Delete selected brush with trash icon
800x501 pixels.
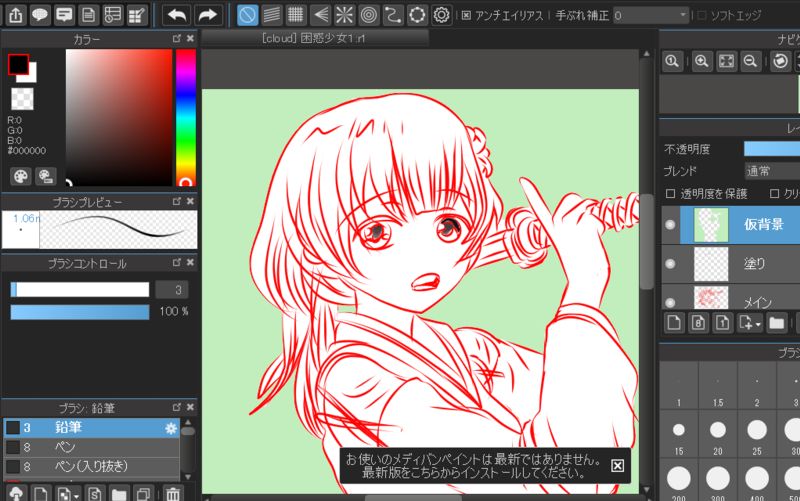click(173, 493)
